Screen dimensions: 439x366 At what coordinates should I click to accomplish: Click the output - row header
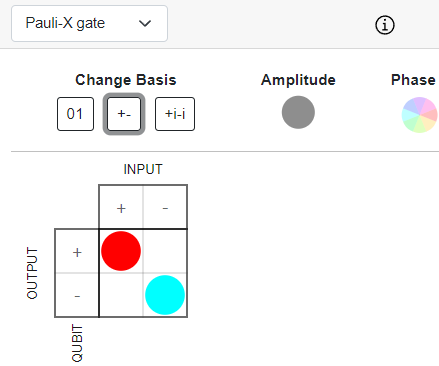77,295
